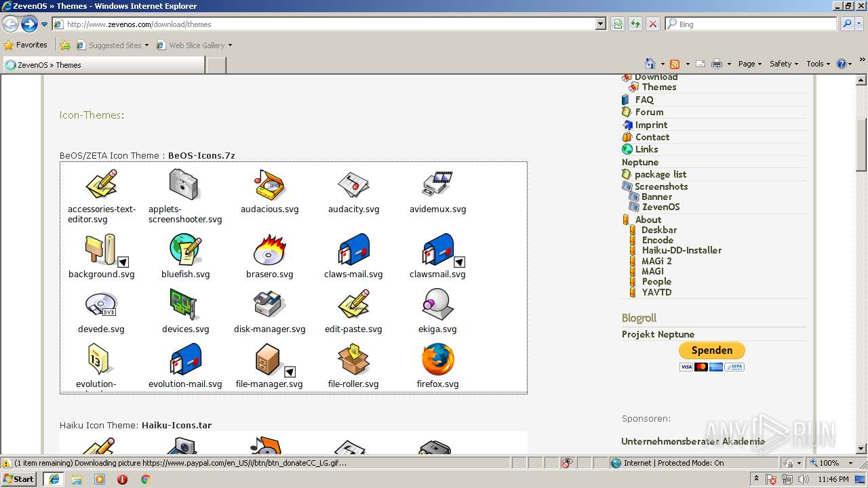This screenshot has height=488, width=868.
Task: Open the Forum sidebar link
Action: [x=649, y=112]
